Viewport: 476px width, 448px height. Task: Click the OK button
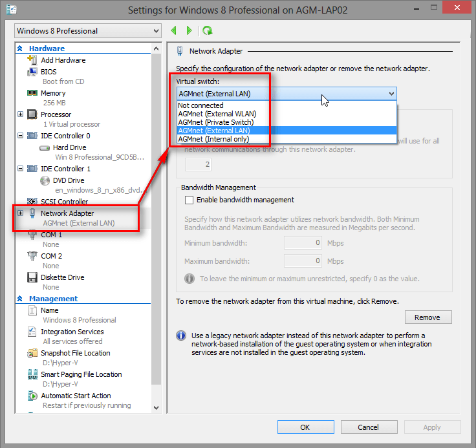point(306,427)
